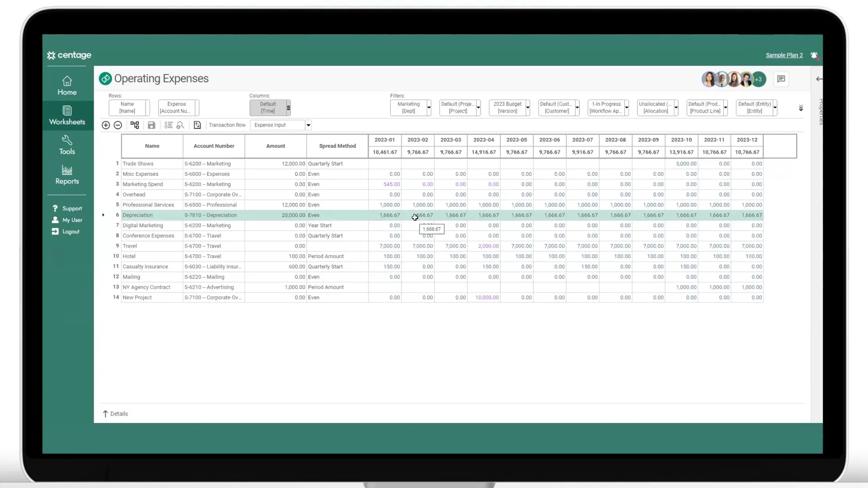
Task: Open the sort rows tool in the toolbar
Action: [x=168, y=125]
